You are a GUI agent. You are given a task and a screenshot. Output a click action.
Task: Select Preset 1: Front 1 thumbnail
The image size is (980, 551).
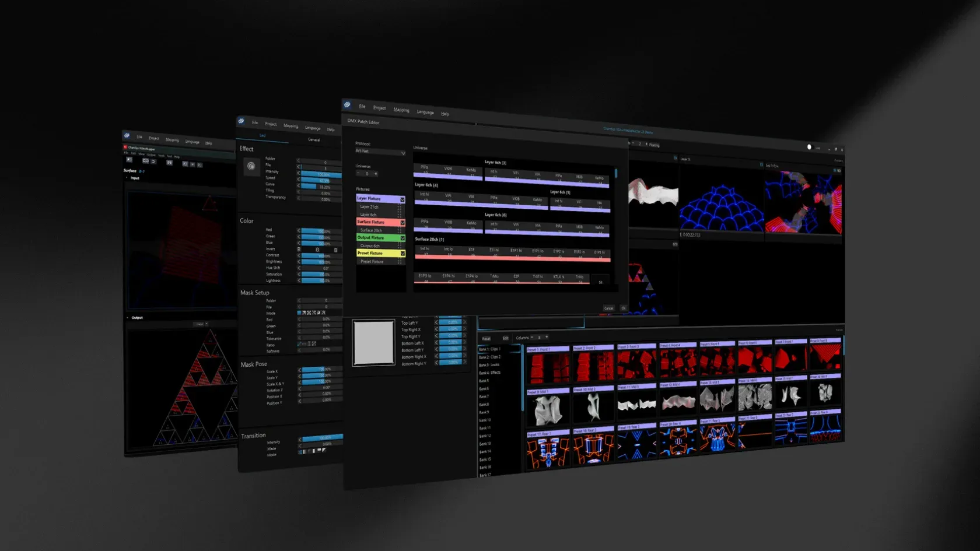coord(548,366)
